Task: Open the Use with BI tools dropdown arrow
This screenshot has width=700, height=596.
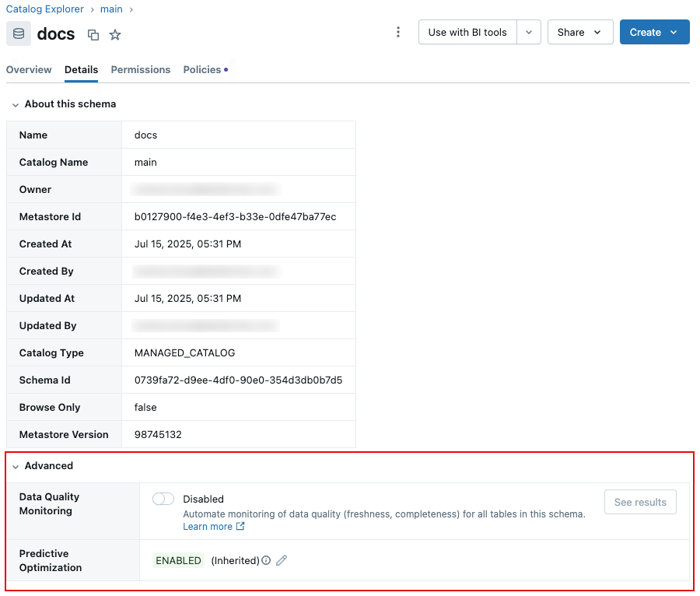Action: tap(529, 32)
